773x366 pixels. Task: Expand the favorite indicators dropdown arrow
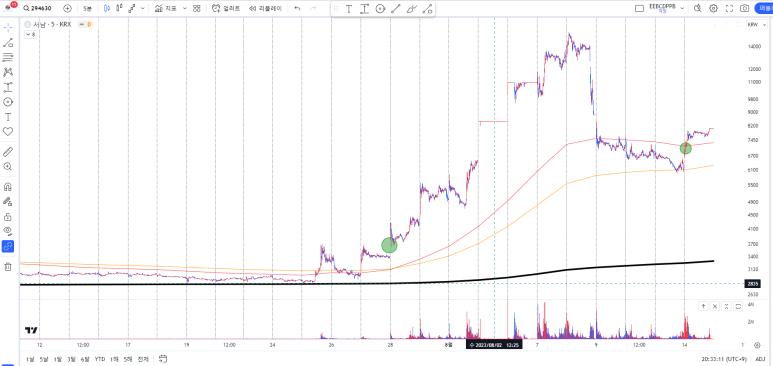185,8
